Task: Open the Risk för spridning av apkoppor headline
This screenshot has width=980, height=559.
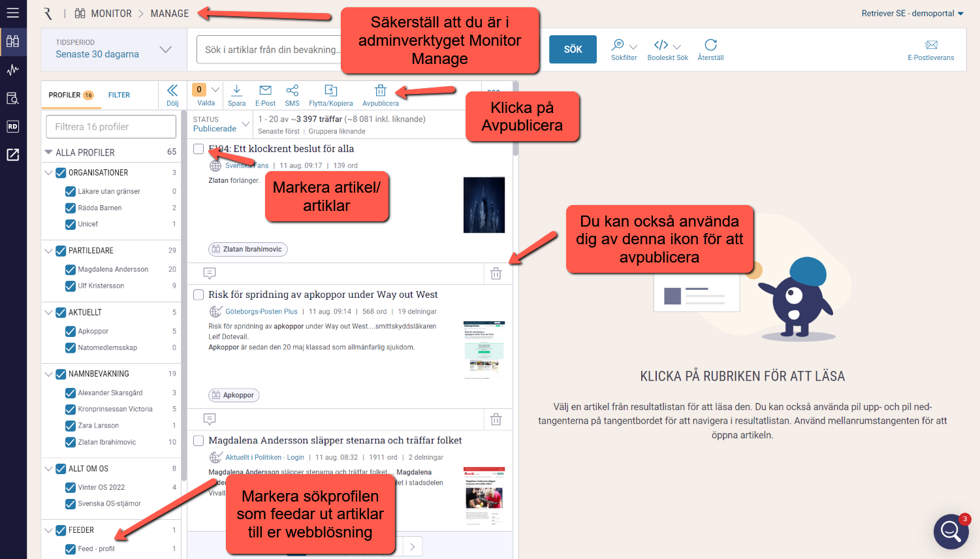Action: pos(323,295)
